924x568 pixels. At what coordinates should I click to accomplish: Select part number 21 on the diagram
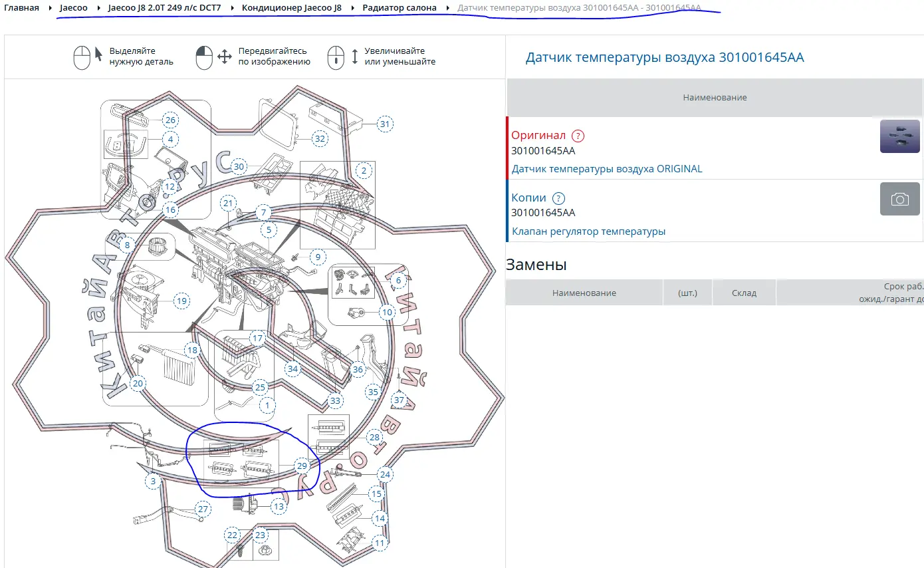229,203
